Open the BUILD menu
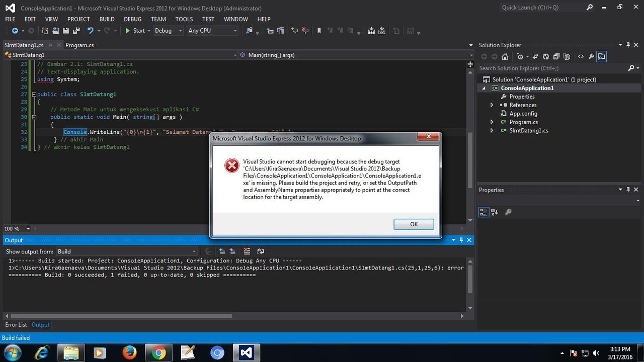Image resolution: width=644 pixels, height=362 pixels. pos(107,19)
